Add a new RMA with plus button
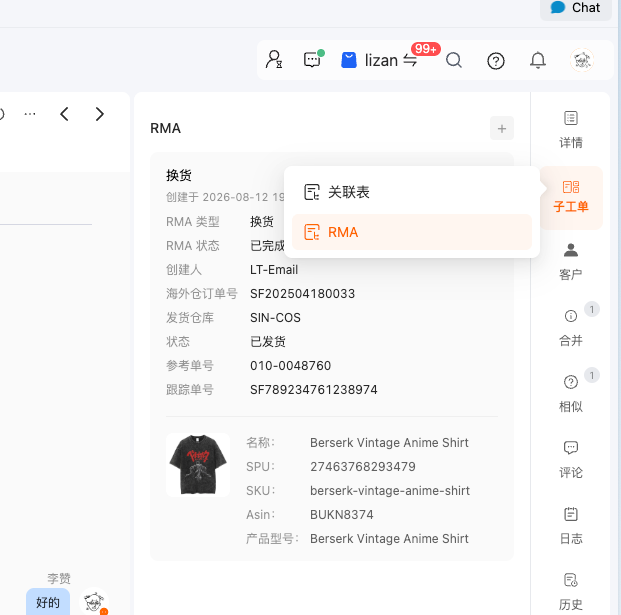 coord(502,128)
